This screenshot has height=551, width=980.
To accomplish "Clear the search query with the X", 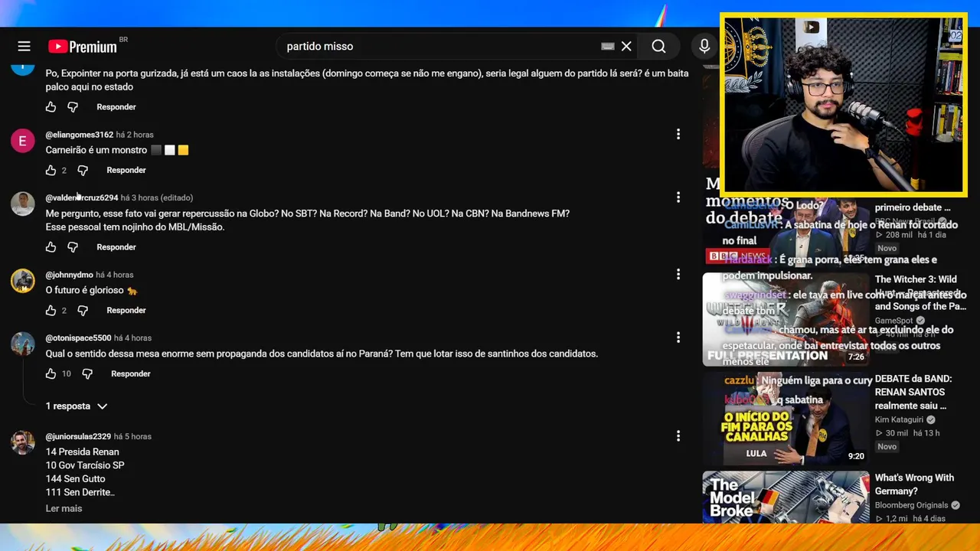I will (x=626, y=47).
